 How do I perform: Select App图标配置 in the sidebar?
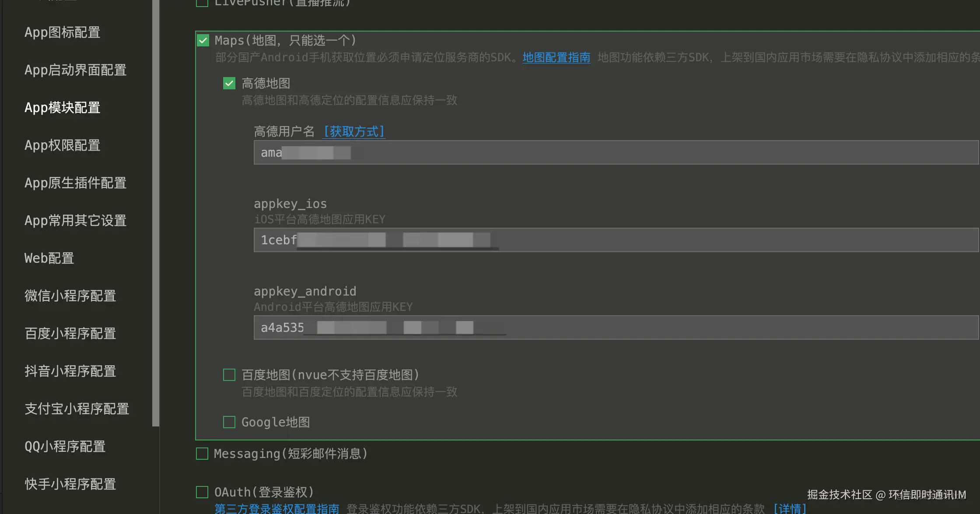[x=62, y=32]
